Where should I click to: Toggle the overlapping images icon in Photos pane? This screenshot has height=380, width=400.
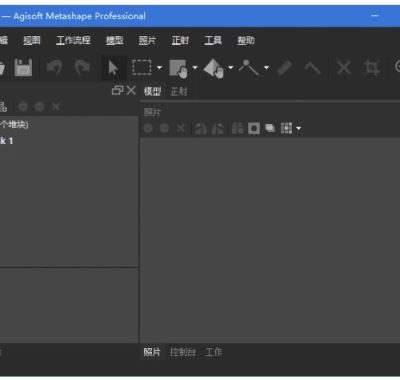[x=270, y=128]
